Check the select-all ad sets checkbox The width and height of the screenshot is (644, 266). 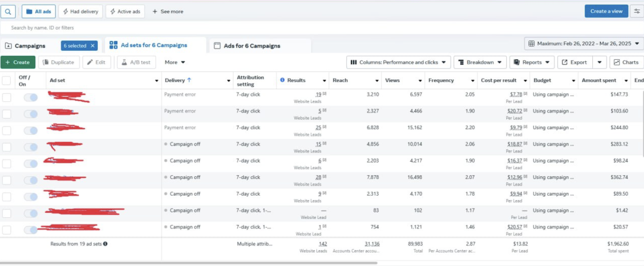(x=6, y=81)
